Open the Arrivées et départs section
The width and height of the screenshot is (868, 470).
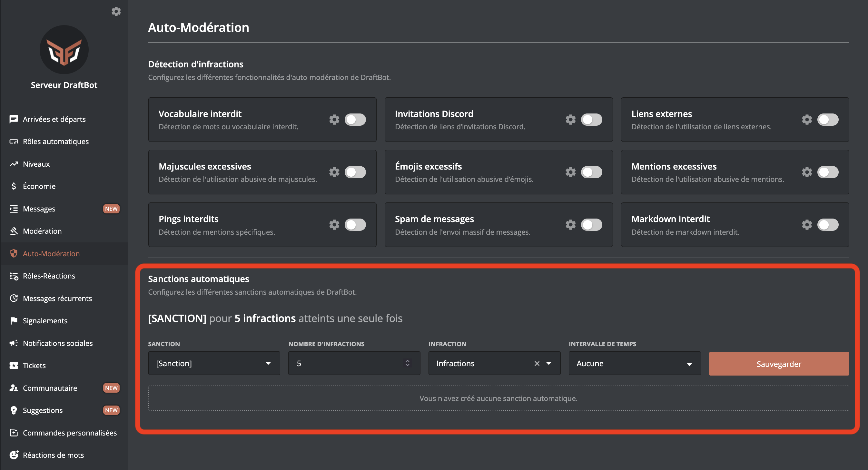(x=54, y=119)
